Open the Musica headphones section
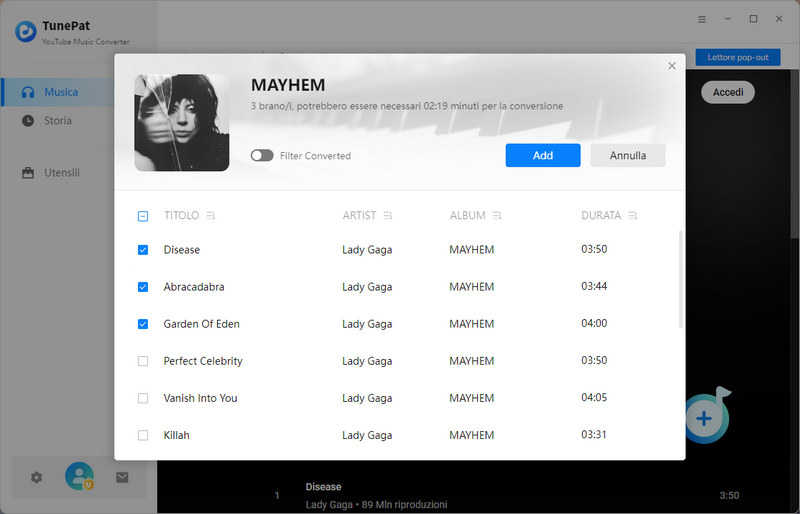Screen dimensions: 800x514 click(x=28, y=92)
